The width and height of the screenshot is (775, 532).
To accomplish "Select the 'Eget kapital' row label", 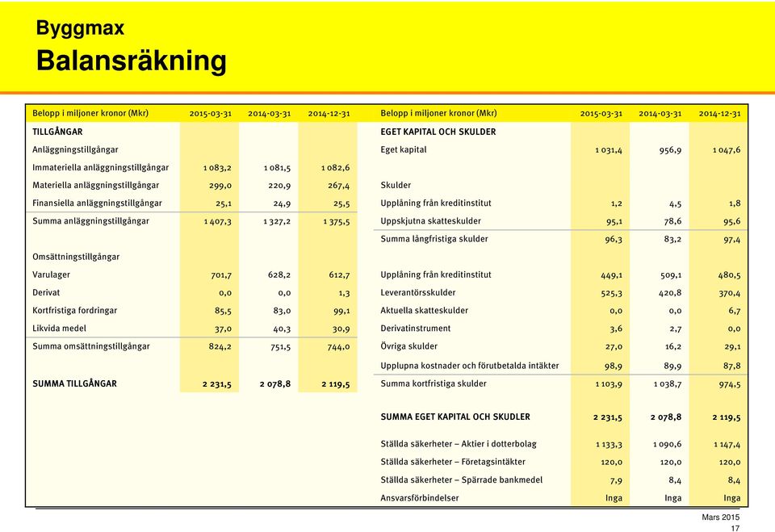I will [404, 150].
